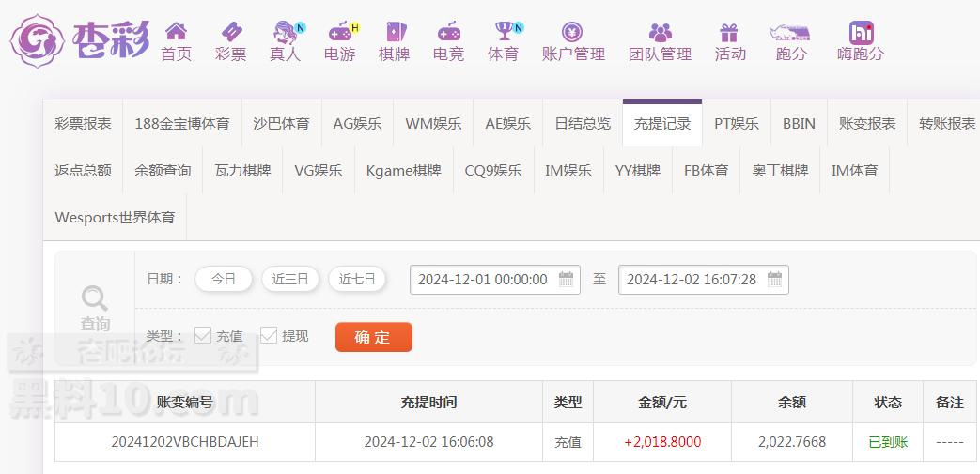
Task: Click the 棋牌 playing cards icon
Action: click(x=394, y=33)
